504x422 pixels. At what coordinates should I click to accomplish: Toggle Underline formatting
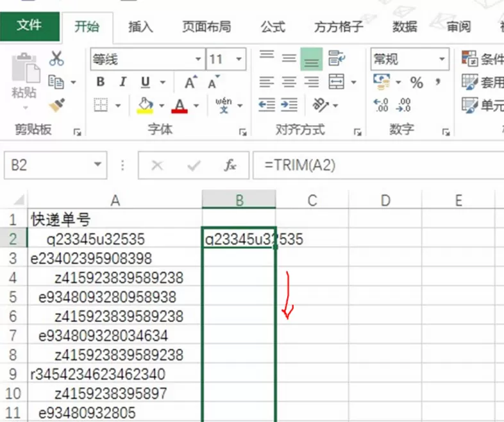tap(146, 82)
